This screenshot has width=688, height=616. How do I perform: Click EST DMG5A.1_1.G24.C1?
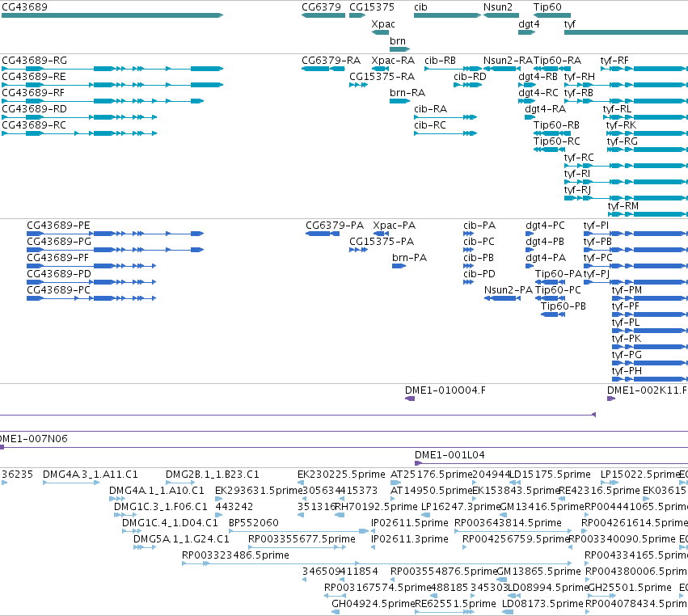tap(145, 547)
